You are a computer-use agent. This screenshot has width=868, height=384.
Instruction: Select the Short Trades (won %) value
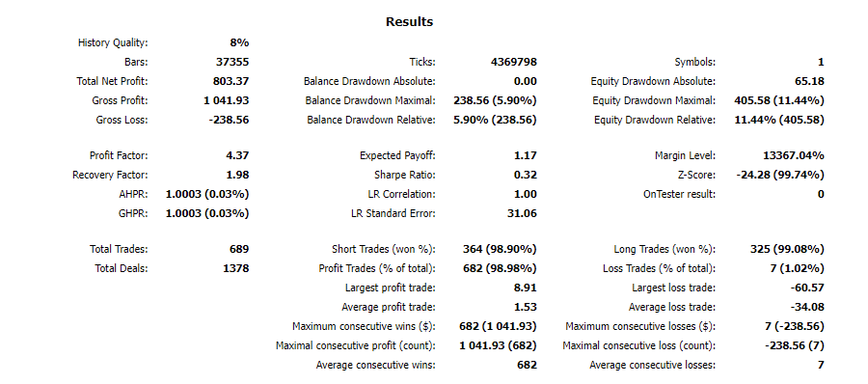coord(500,249)
